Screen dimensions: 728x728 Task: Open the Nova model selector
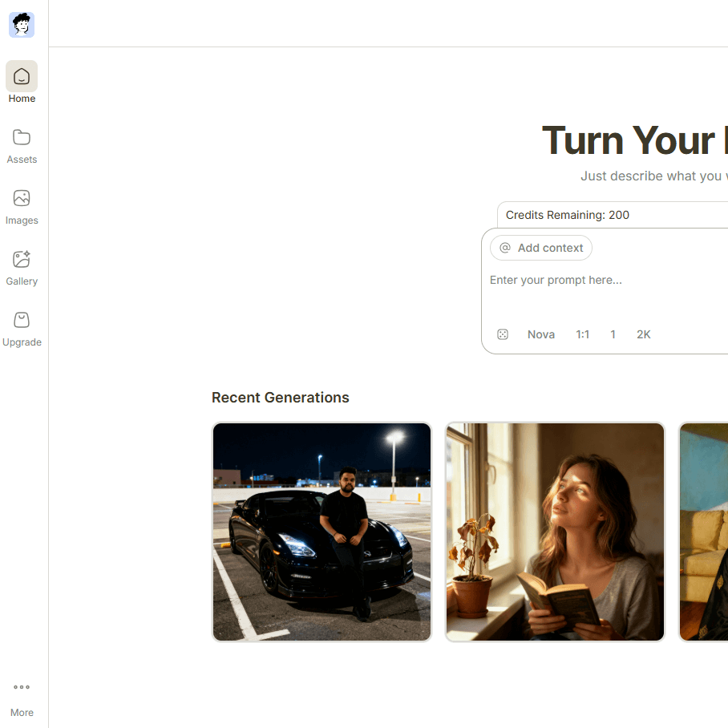click(x=541, y=334)
